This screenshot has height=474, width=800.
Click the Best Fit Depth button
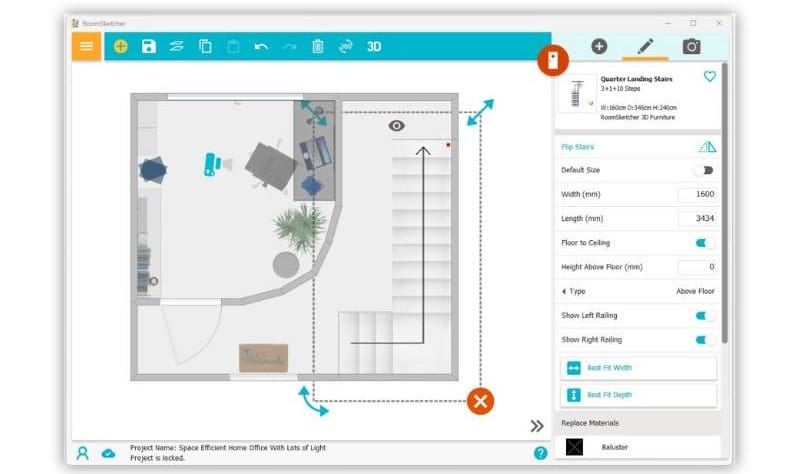(638, 395)
